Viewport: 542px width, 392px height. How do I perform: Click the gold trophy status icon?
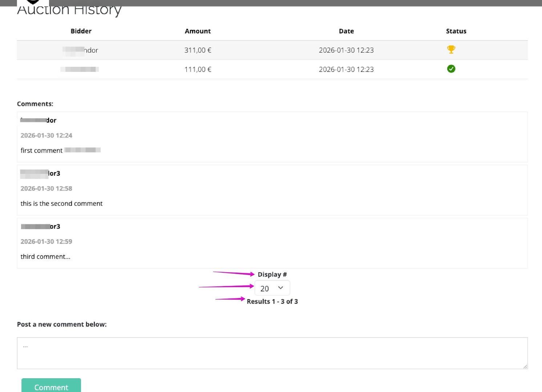[x=451, y=49]
